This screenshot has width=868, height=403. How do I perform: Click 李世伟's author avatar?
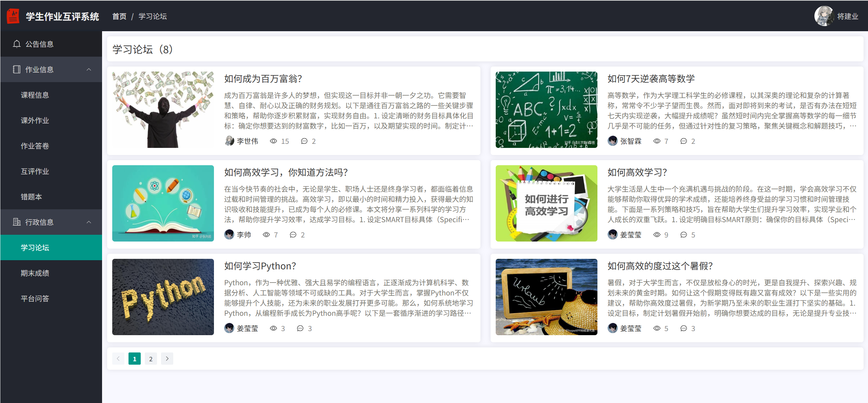pos(230,141)
